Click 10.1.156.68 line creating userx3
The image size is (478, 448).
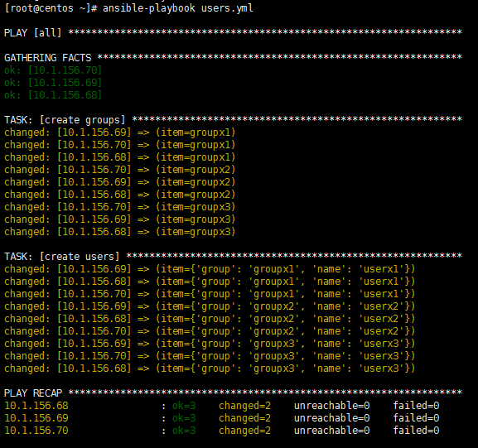pos(210,369)
